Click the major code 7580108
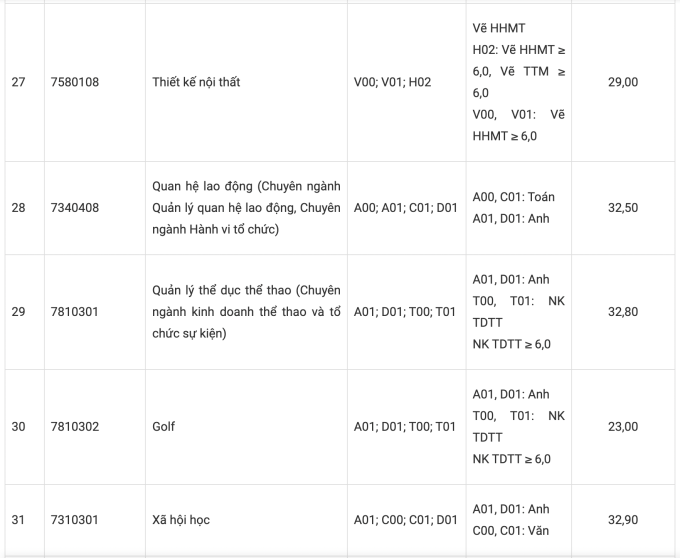 (x=75, y=82)
